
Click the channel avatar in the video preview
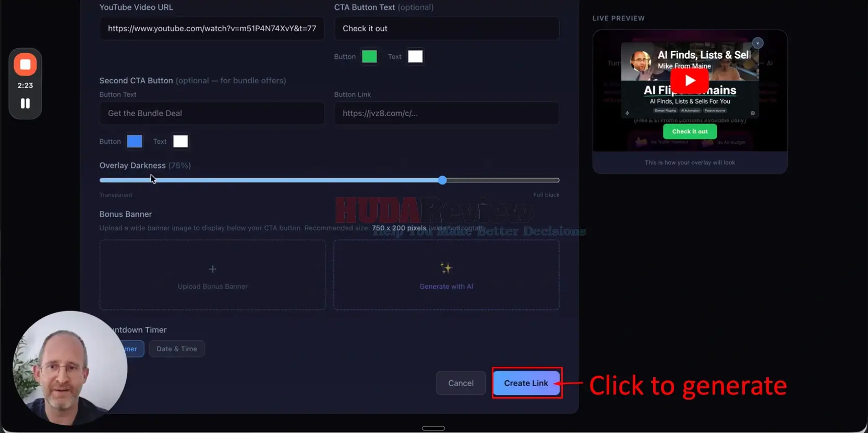[x=640, y=61]
